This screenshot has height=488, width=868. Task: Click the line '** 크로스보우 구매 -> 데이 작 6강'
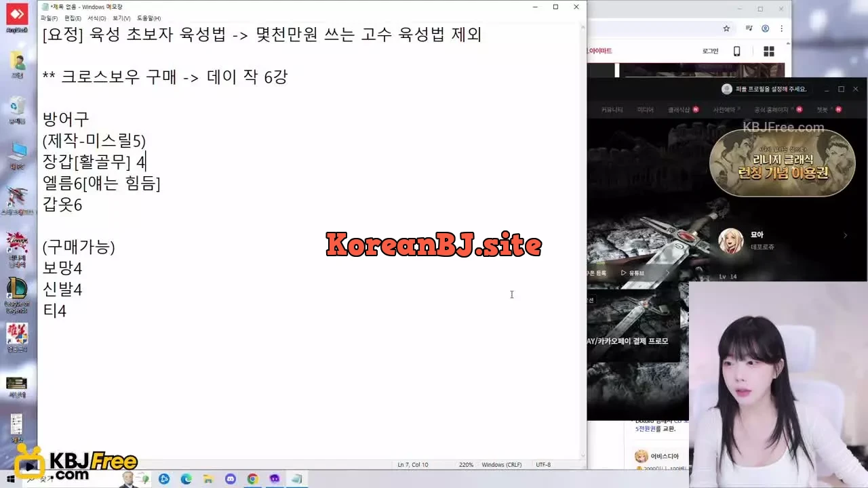click(x=165, y=77)
